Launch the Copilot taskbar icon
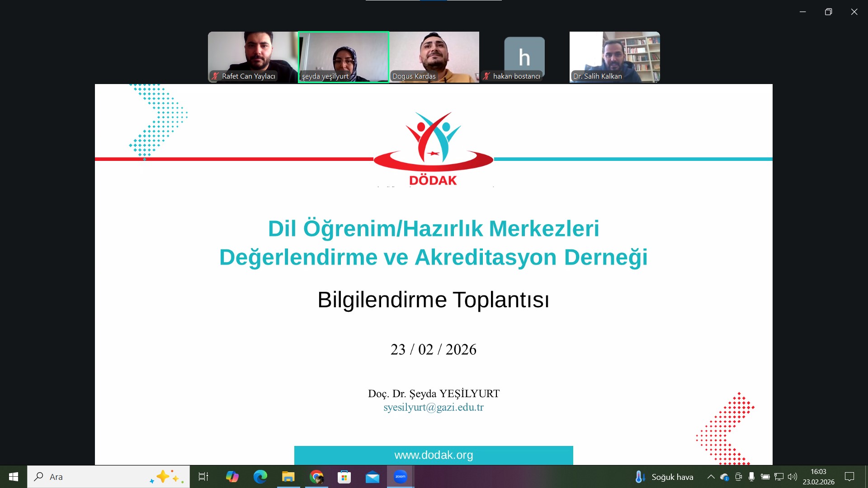 (x=232, y=477)
